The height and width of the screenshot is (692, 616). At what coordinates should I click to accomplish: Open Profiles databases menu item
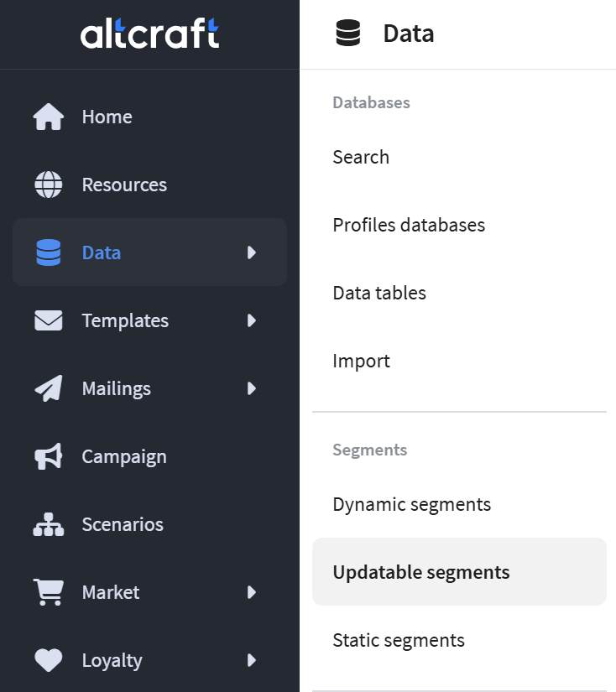coord(409,225)
